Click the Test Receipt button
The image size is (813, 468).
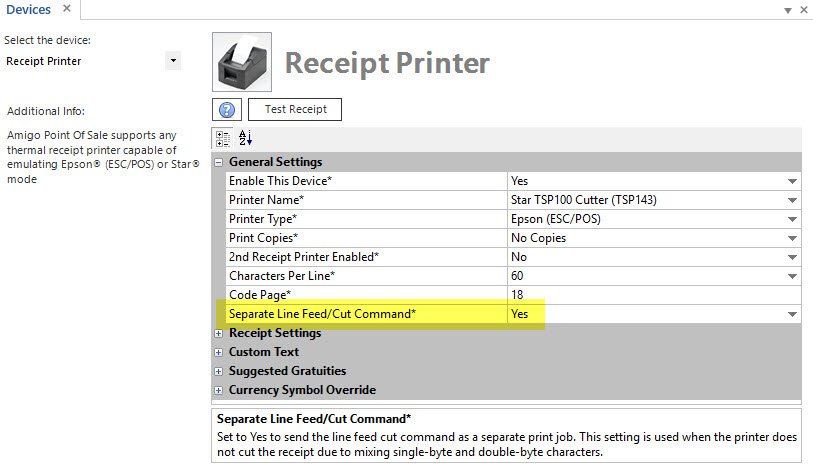coord(295,109)
